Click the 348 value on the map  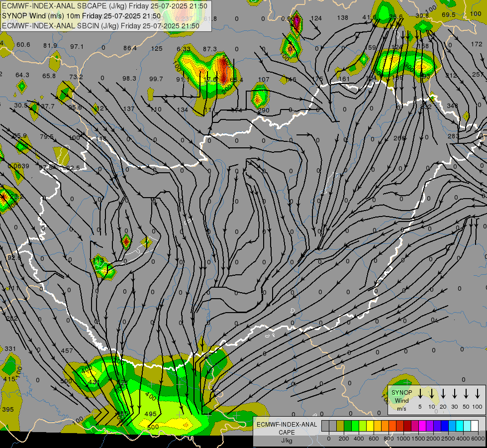click(453, 106)
